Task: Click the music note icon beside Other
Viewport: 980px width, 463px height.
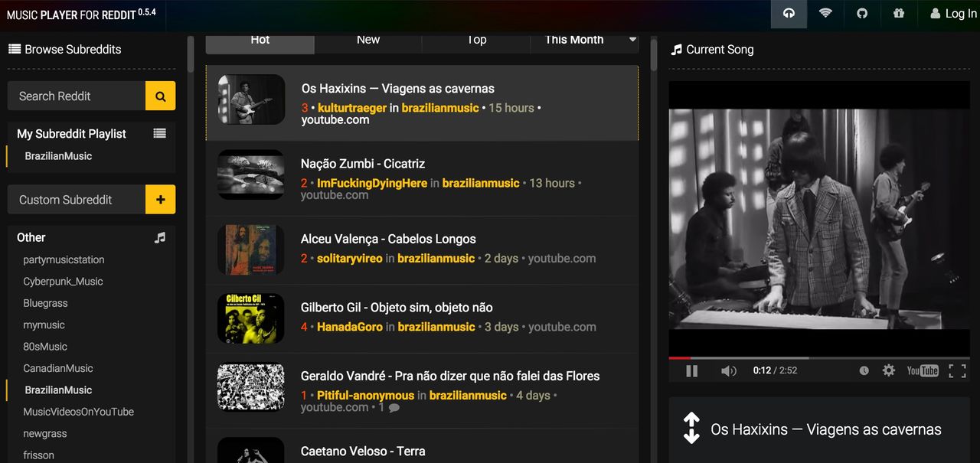Action: tap(160, 237)
